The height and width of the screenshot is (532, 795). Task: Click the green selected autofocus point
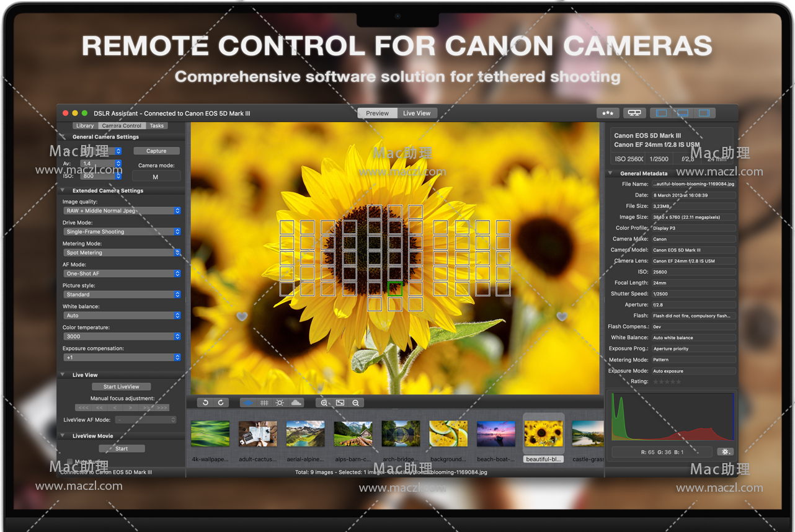click(395, 288)
